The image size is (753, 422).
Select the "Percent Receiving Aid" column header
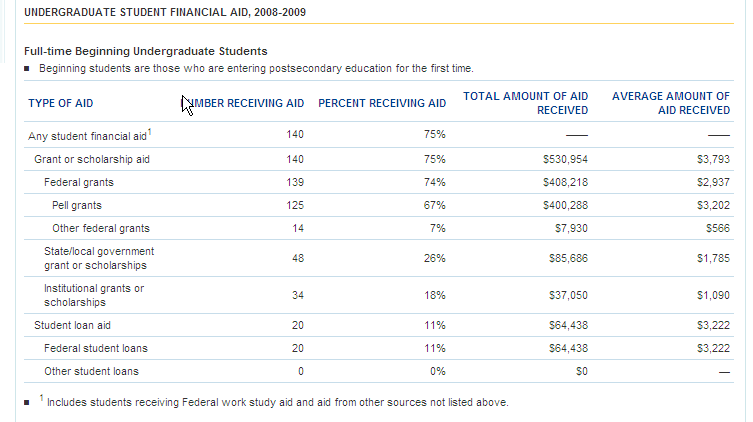tap(381, 103)
